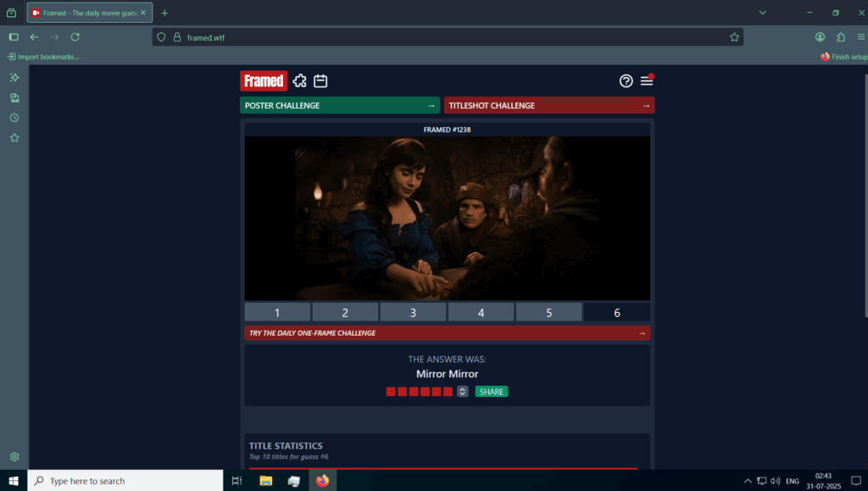Reload the page with the refresh icon
868x491 pixels.
pos(75,37)
